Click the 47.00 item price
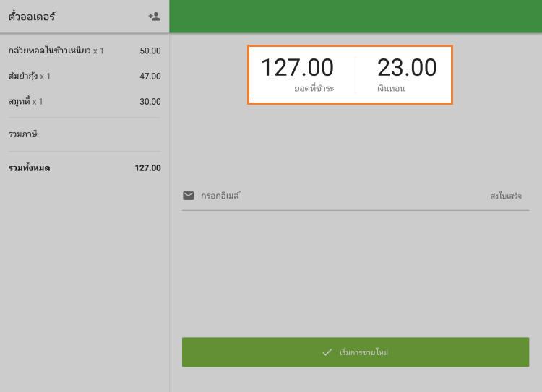Screen dimensions: 542x392 [x=150, y=77]
